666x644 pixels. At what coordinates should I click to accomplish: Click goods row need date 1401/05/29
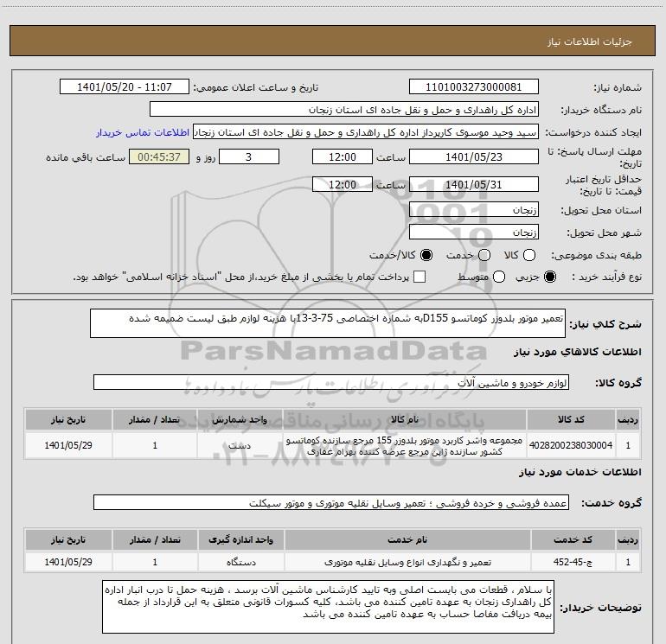[68, 445]
